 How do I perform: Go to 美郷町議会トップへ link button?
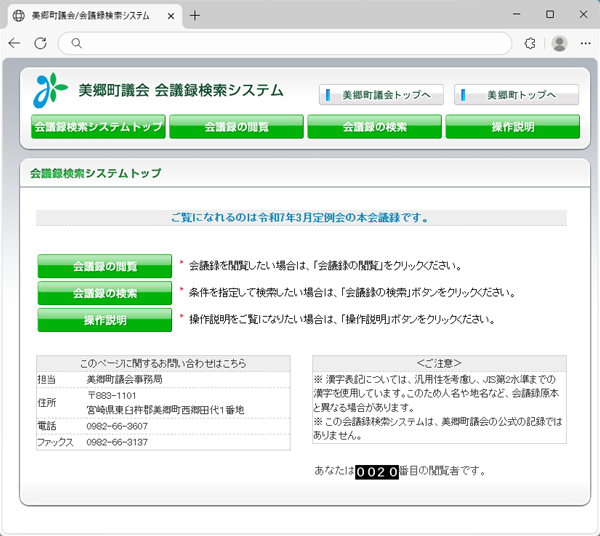point(381,94)
